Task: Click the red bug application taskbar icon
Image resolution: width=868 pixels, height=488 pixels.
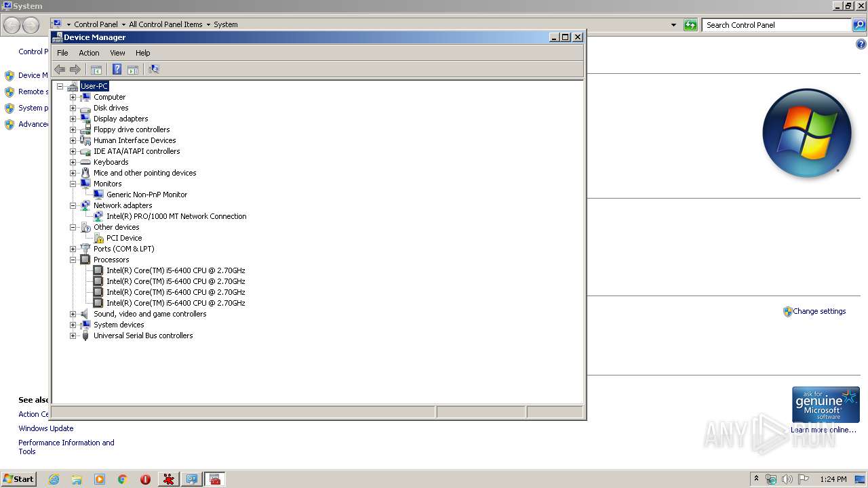Action: (168, 479)
